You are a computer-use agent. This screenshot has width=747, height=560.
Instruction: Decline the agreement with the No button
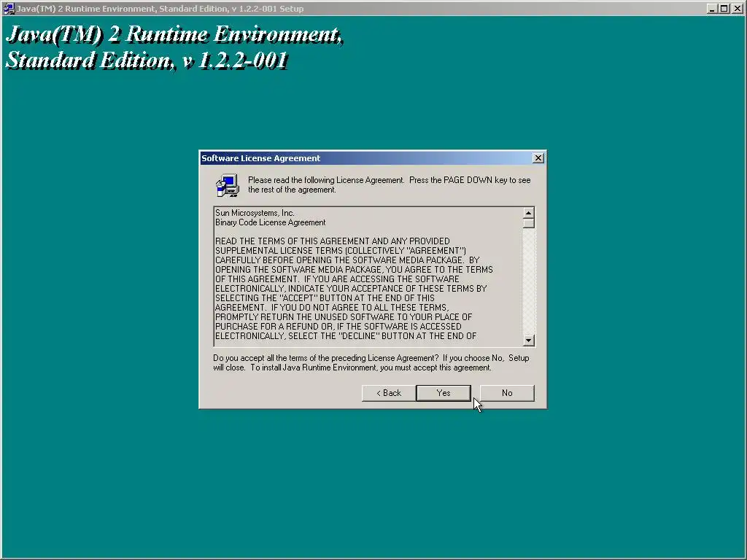(507, 393)
